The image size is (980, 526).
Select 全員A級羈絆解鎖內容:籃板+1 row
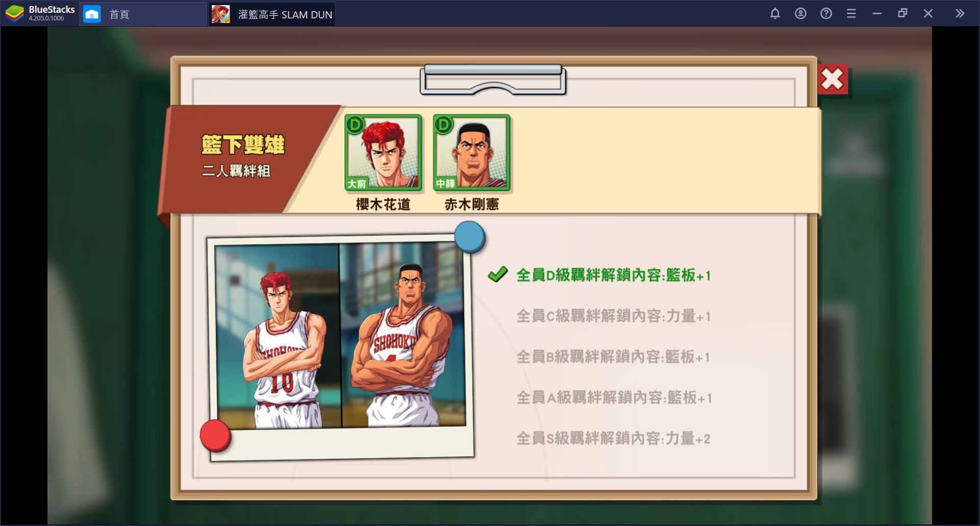point(614,398)
